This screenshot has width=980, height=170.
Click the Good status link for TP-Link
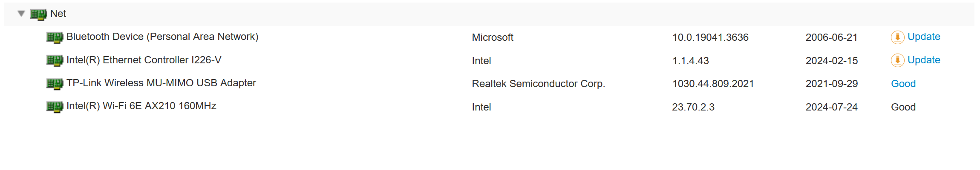coord(903,84)
